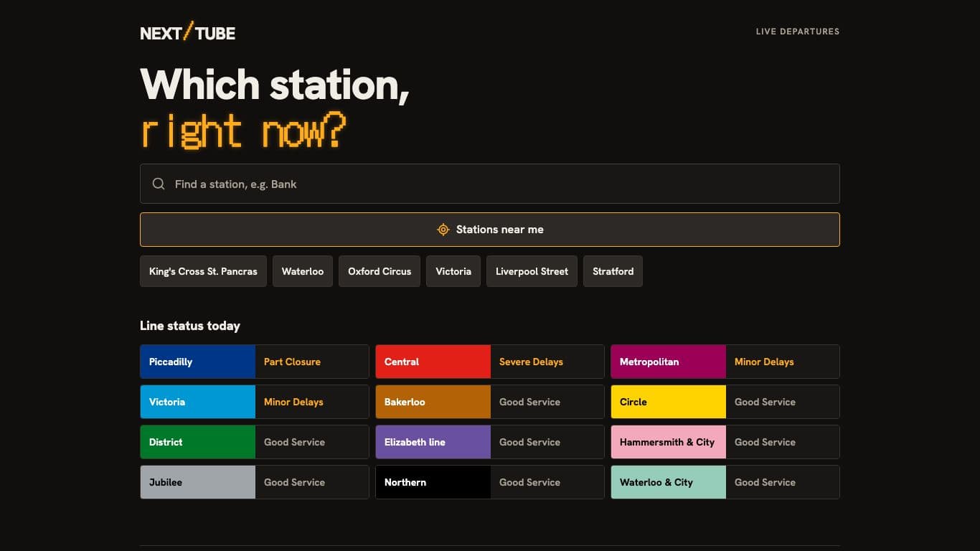Click the red Central line label
The width and height of the screenshot is (980, 551).
point(433,362)
